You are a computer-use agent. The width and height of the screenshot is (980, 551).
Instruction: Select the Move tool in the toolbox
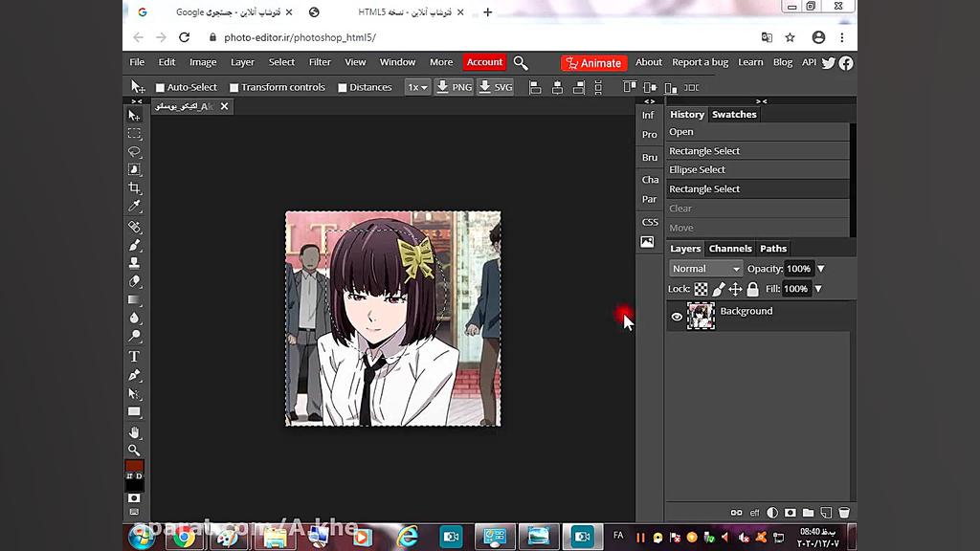134,116
